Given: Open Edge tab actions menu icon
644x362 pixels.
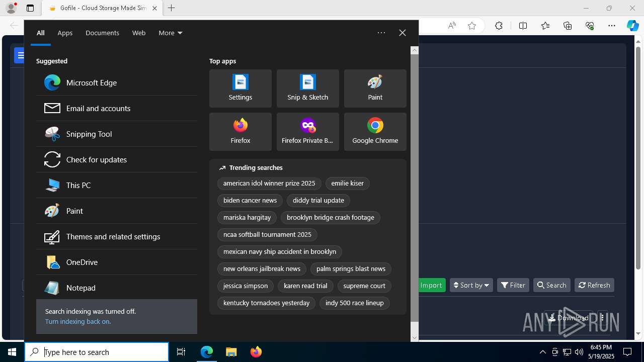Looking at the screenshot, I should (x=30, y=8).
